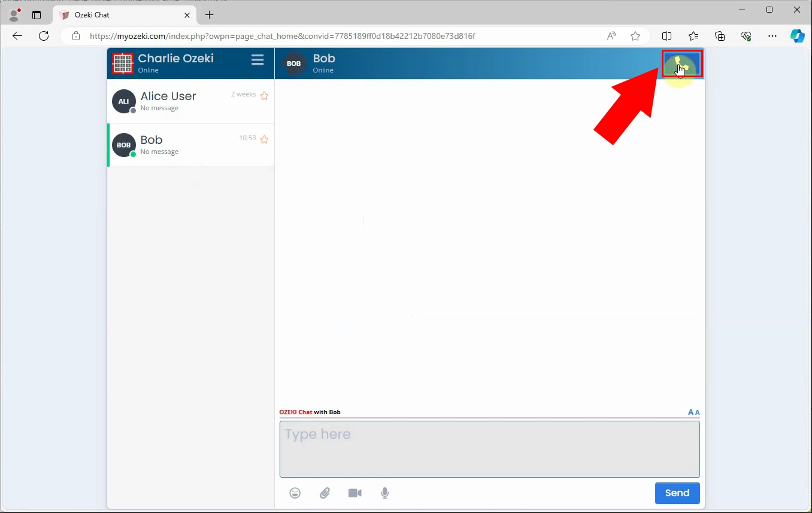Image resolution: width=812 pixels, height=513 pixels.
Task: Favorite the Alice User conversation star
Action: pos(264,95)
